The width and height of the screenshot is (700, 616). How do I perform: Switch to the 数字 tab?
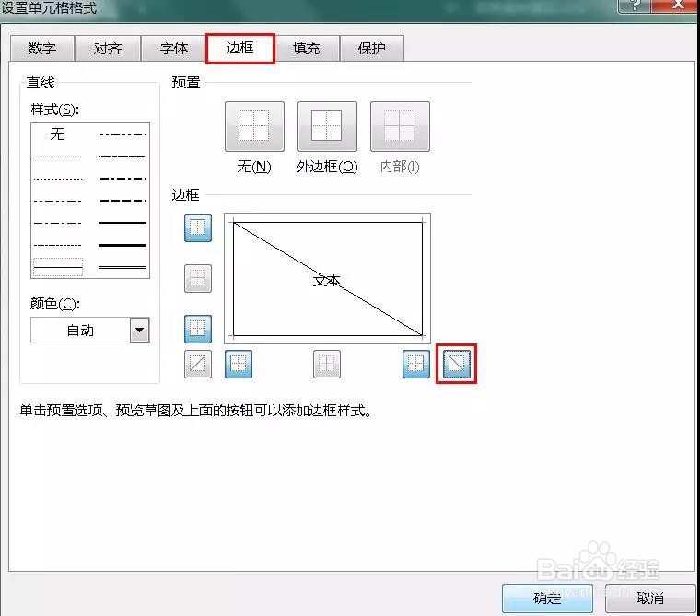42,48
